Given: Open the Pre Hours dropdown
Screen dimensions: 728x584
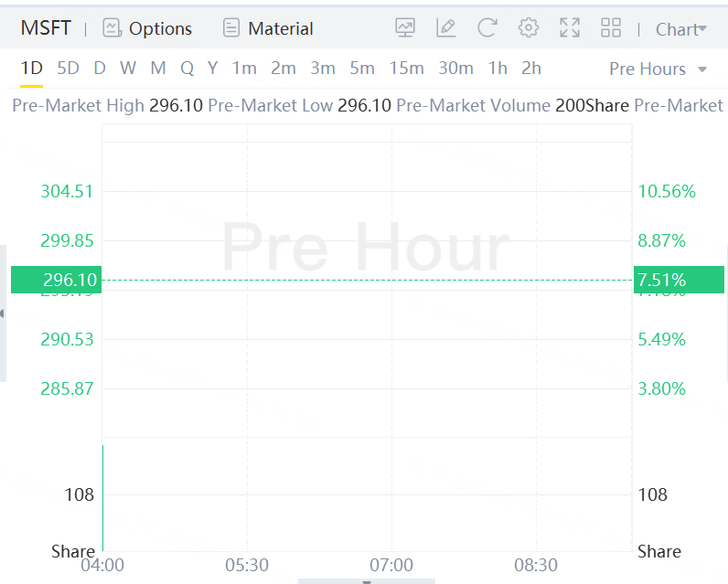Looking at the screenshot, I should [658, 69].
